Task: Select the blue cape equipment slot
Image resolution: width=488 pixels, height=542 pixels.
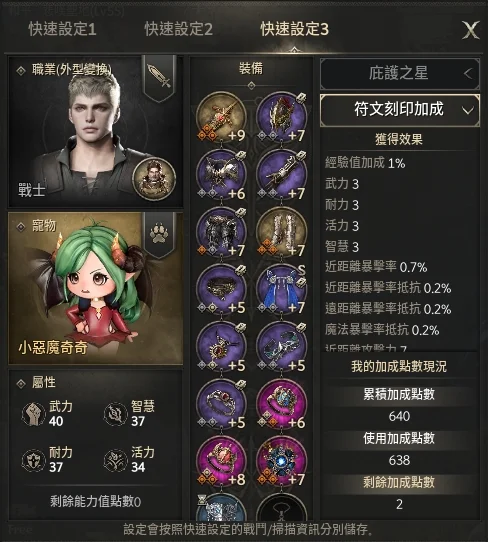Action: coord(281,289)
